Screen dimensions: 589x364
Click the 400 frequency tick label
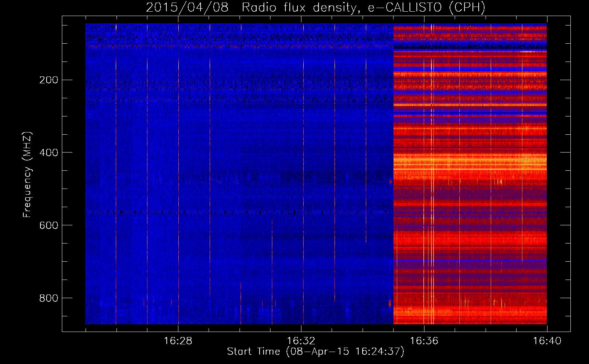click(49, 153)
